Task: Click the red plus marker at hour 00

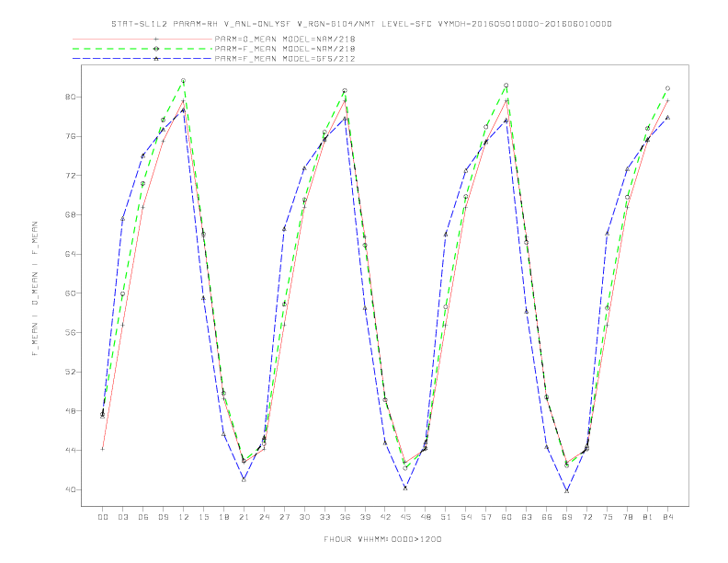Action: click(x=103, y=449)
